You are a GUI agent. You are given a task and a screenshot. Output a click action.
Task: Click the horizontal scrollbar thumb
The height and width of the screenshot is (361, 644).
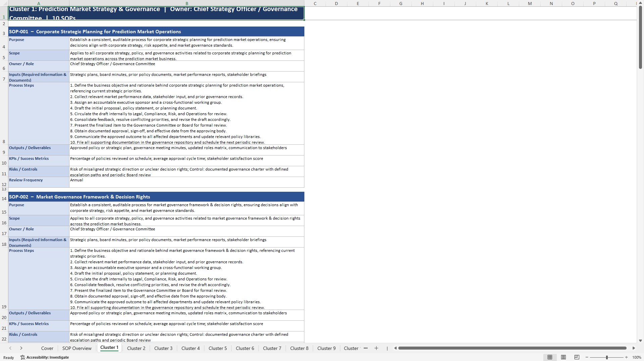[512, 348]
